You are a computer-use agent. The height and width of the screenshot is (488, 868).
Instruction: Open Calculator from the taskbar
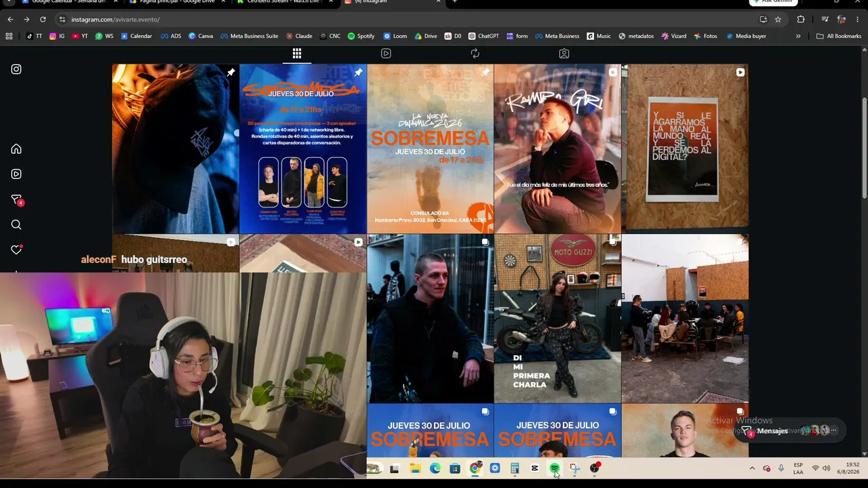point(515,468)
